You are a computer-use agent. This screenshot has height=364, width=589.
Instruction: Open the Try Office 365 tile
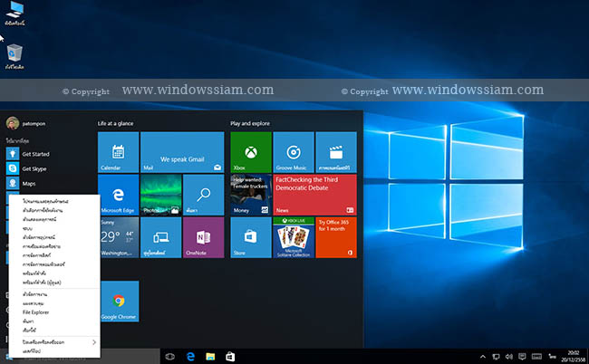pyautogui.click(x=336, y=237)
